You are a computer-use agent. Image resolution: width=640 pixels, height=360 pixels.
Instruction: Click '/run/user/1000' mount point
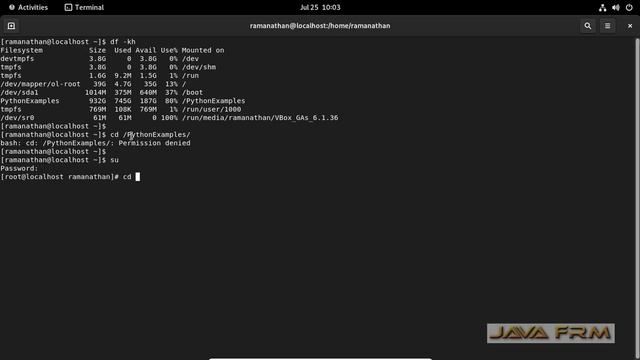pos(211,109)
